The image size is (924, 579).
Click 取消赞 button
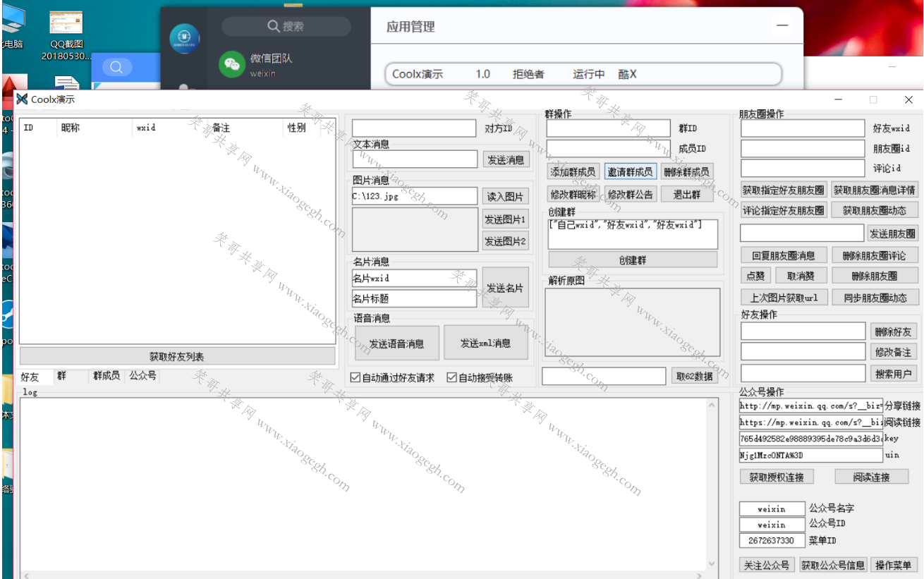pos(801,276)
